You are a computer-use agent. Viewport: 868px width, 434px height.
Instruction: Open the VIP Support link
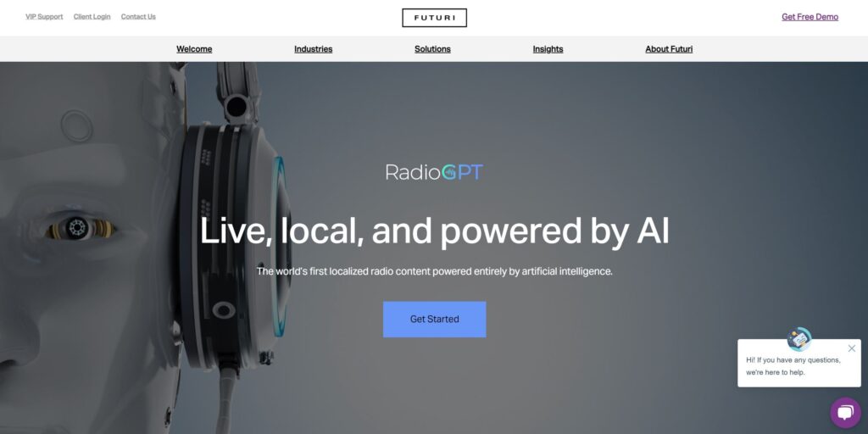tap(44, 17)
